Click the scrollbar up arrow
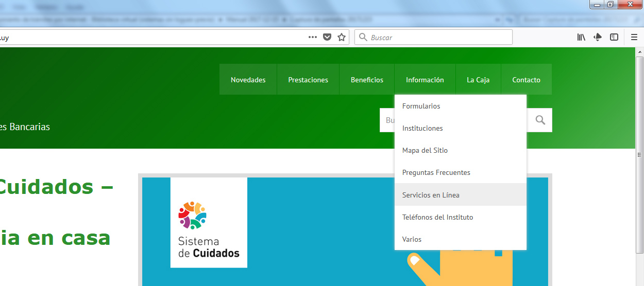Viewport: 644px width, 286px height. coord(639,52)
